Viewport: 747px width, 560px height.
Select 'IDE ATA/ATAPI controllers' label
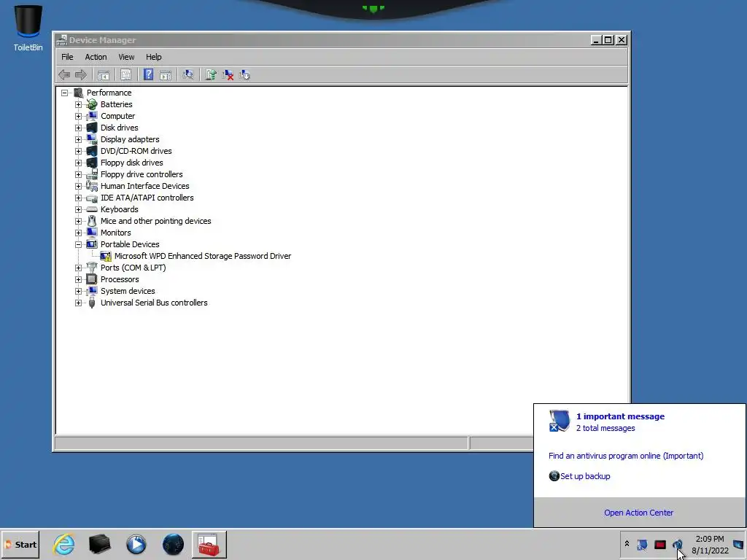tap(147, 198)
